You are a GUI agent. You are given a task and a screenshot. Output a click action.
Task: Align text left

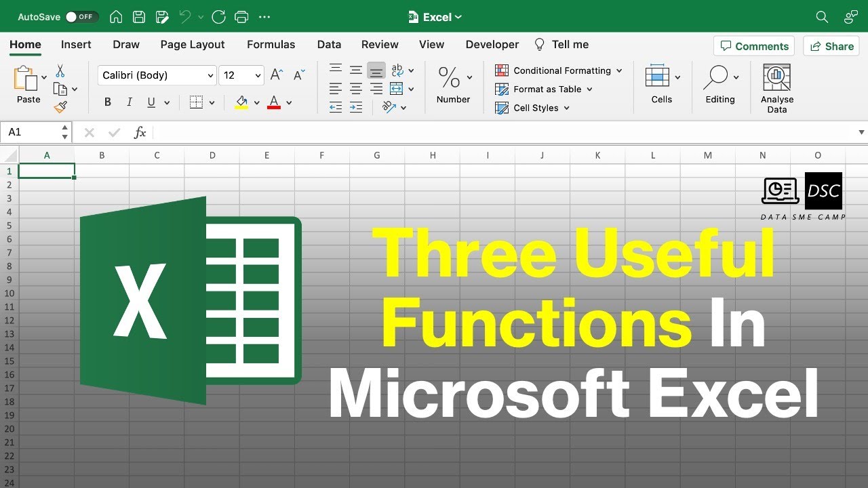pos(335,88)
